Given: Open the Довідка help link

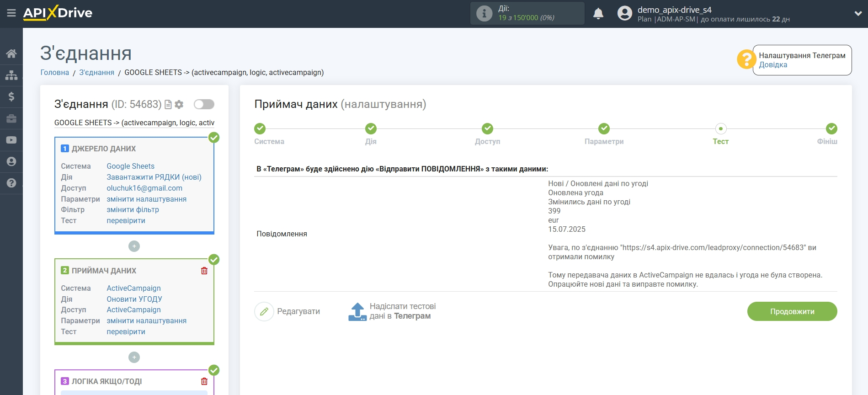Looking at the screenshot, I should 773,65.
